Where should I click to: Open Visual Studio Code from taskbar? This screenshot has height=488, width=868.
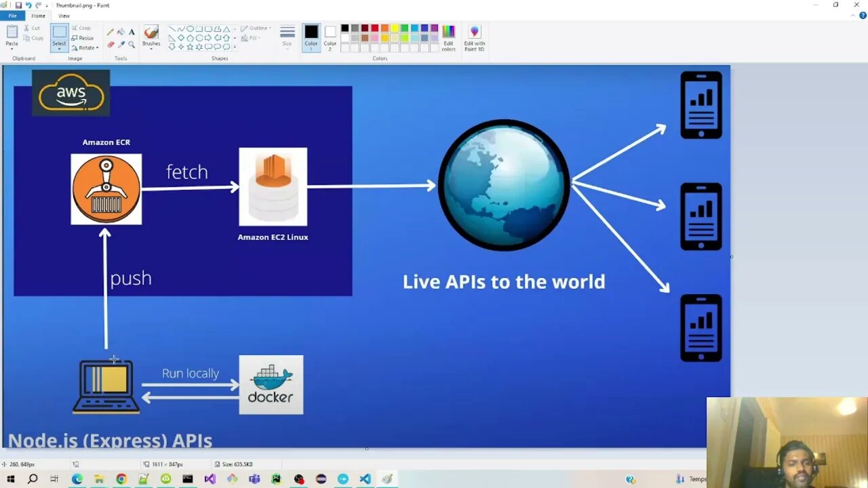[x=365, y=479]
